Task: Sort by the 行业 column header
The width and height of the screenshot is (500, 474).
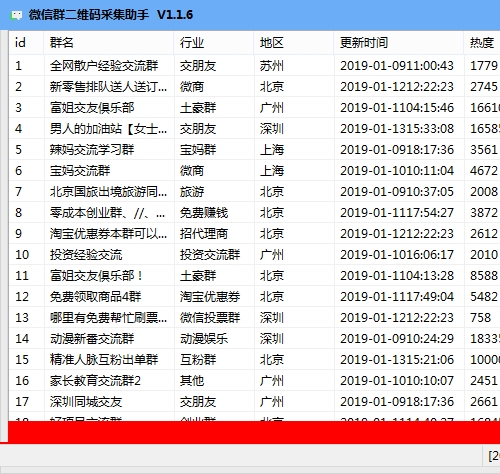Action: tap(214, 43)
